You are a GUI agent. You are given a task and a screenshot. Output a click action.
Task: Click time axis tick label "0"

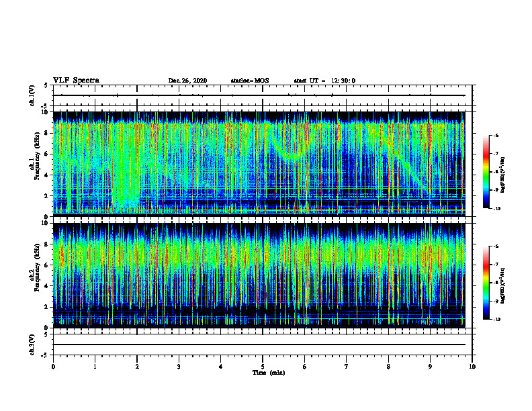[x=53, y=367]
